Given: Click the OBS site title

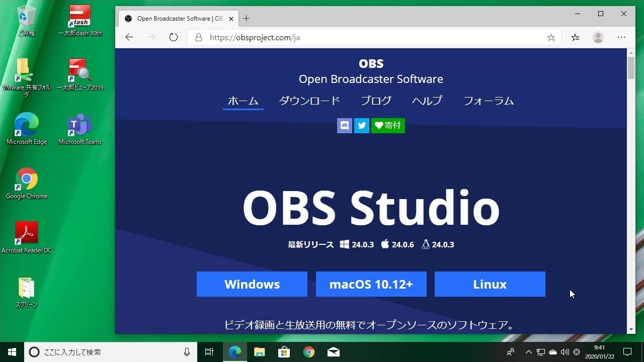Looking at the screenshot, I should pyautogui.click(x=371, y=64).
